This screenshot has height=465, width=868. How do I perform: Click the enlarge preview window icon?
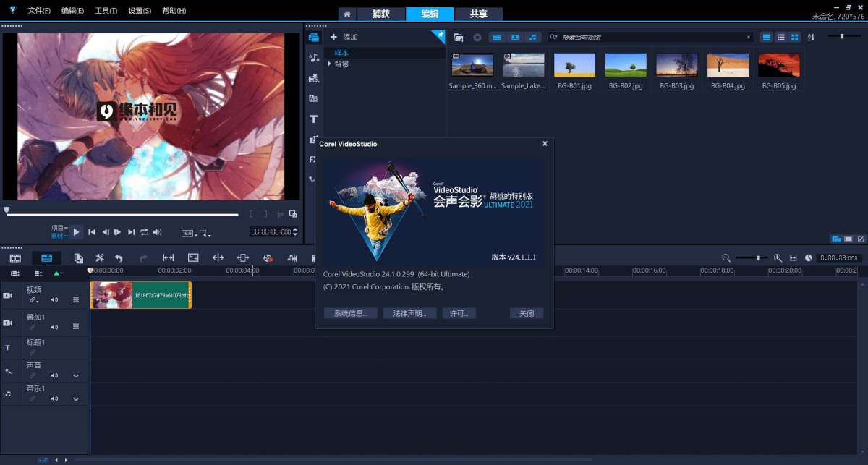(293, 214)
